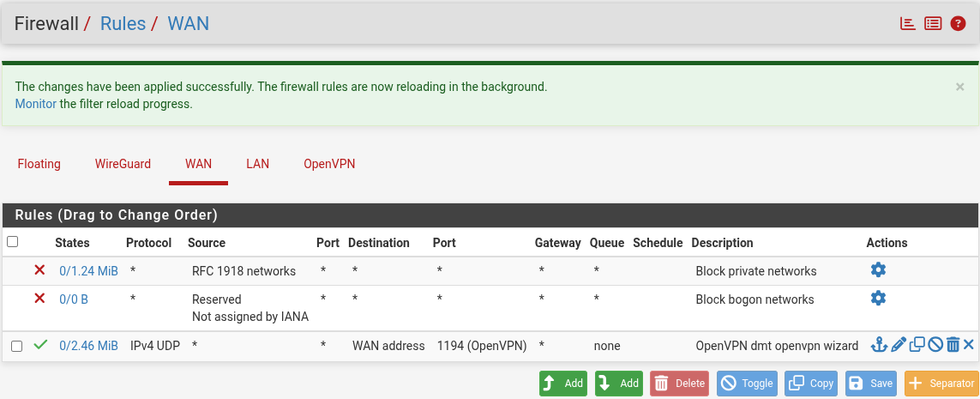This screenshot has width=980, height=399.
Task: Disable OpenVPN rule using the ban icon
Action: point(935,345)
